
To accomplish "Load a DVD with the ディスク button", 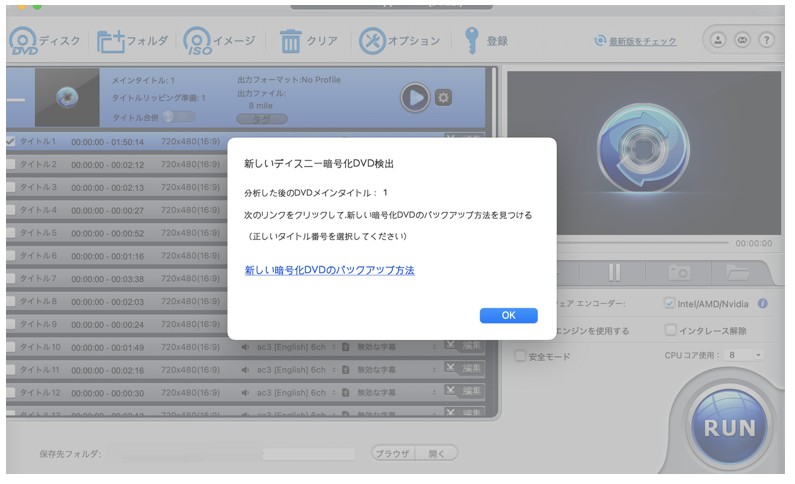I will click(45, 41).
